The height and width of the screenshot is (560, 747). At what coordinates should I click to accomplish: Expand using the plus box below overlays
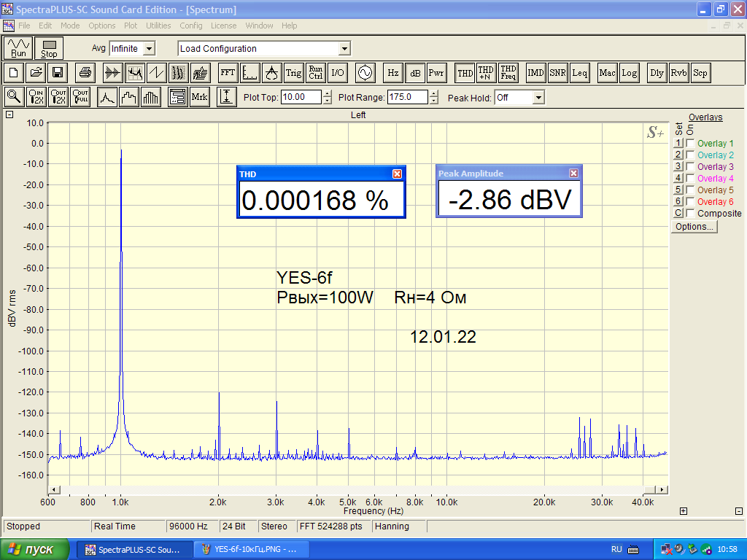[x=683, y=511]
